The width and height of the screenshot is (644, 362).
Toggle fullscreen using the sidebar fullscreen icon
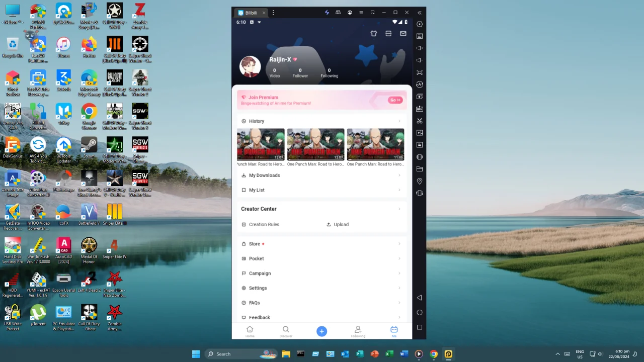point(420,72)
